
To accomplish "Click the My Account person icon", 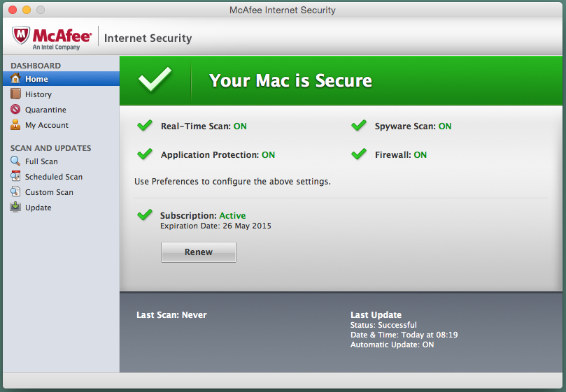I will tap(15, 125).
